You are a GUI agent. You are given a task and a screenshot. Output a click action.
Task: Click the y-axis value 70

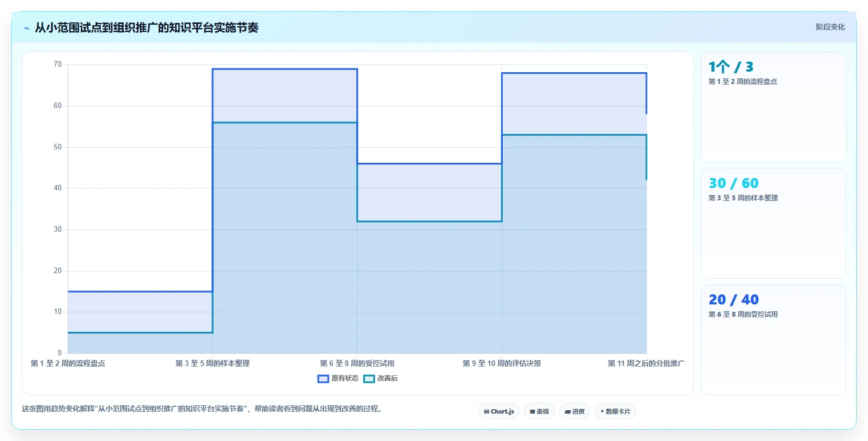click(x=58, y=64)
